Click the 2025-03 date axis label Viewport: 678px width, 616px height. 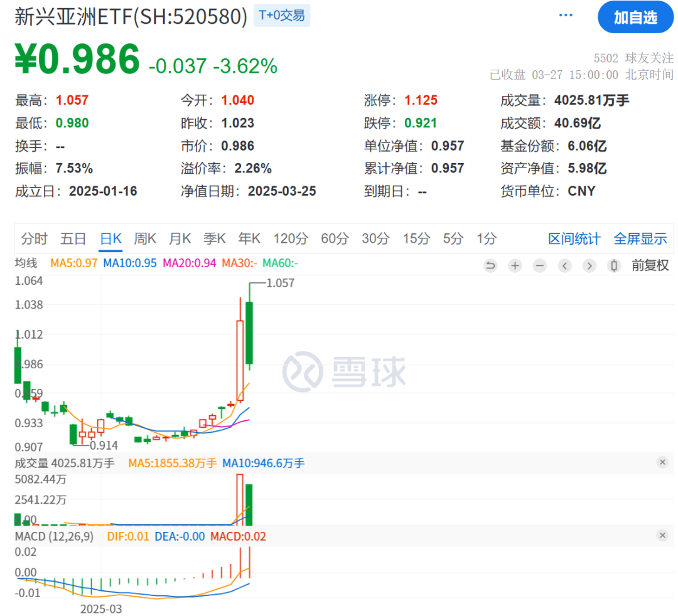(101, 608)
